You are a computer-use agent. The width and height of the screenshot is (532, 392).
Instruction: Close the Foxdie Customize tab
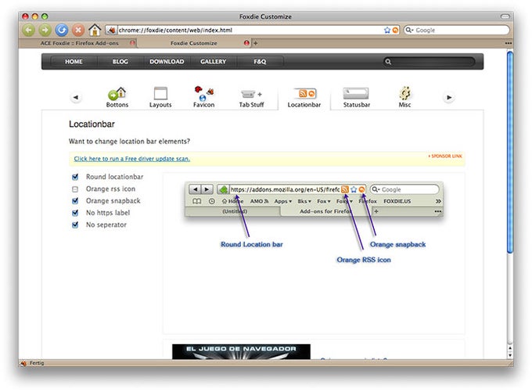click(x=246, y=43)
